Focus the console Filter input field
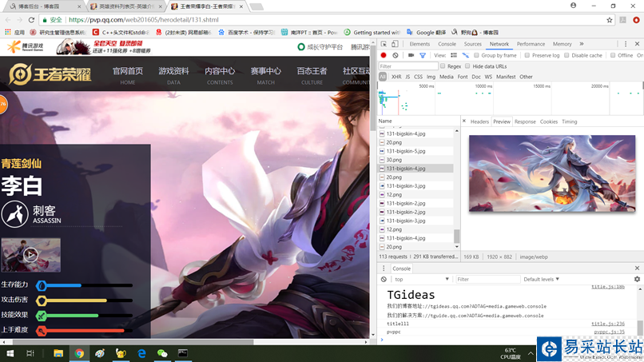Image resolution: width=644 pixels, height=362 pixels. [x=487, y=279]
